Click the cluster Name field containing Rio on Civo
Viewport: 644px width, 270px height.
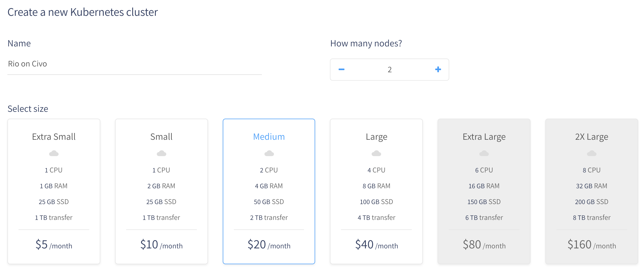[x=135, y=64]
